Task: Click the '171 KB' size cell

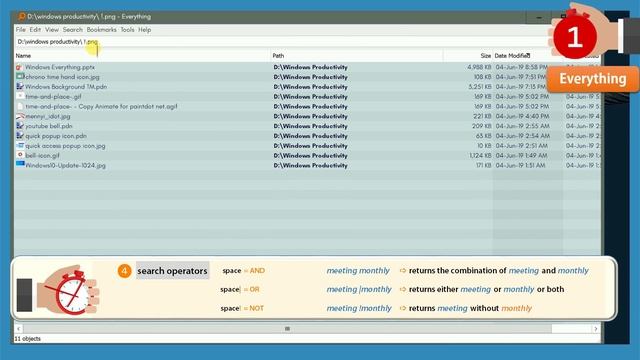Action: pyautogui.click(x=483, y=165)
